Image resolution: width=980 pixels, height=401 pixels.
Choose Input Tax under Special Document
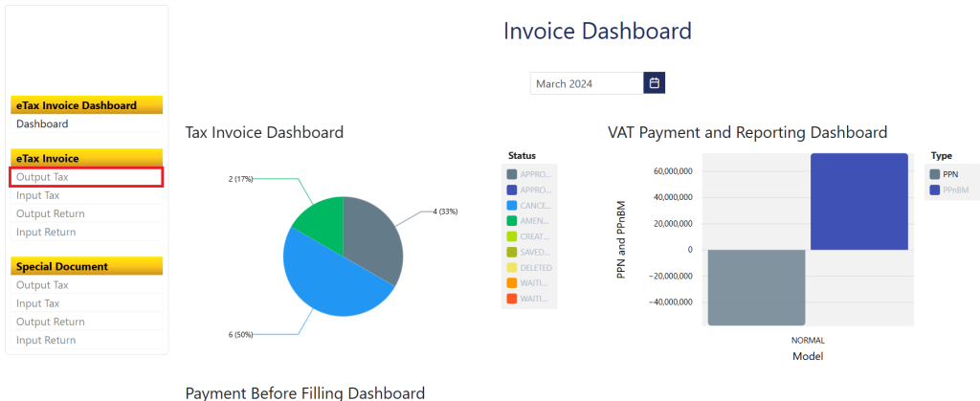pos(38,303)
